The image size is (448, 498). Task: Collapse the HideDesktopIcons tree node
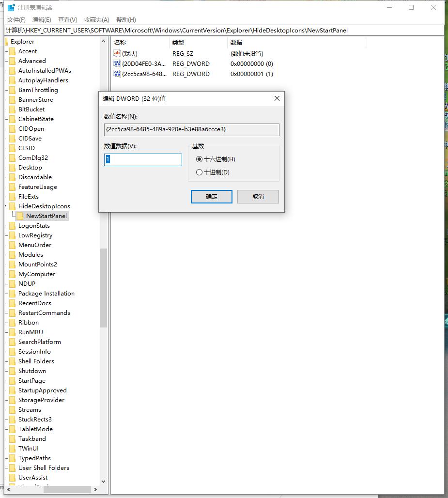click(x=6, y=206)
